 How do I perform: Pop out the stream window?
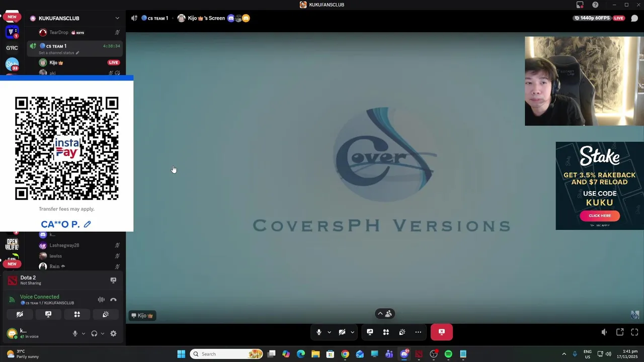(620, 332)
